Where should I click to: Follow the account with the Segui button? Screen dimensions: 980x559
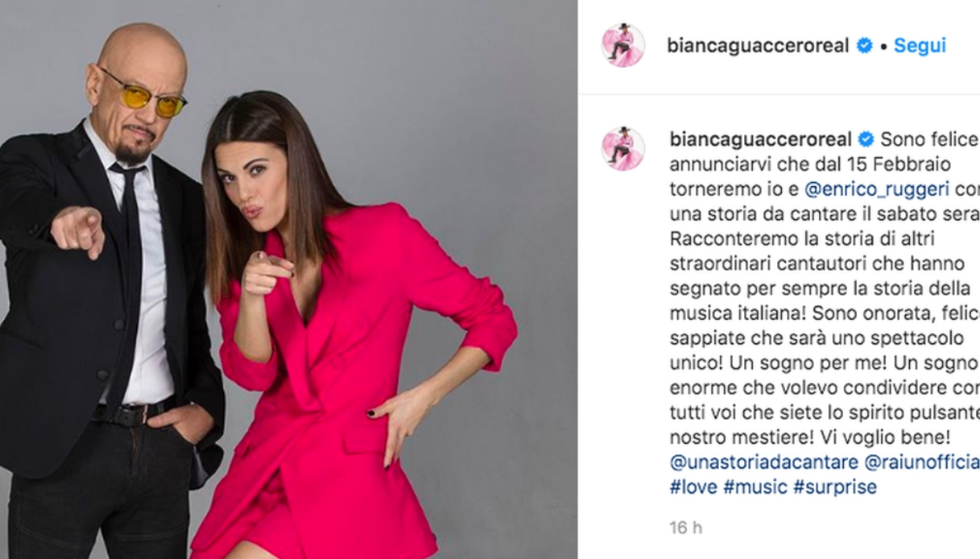(920, 46)
